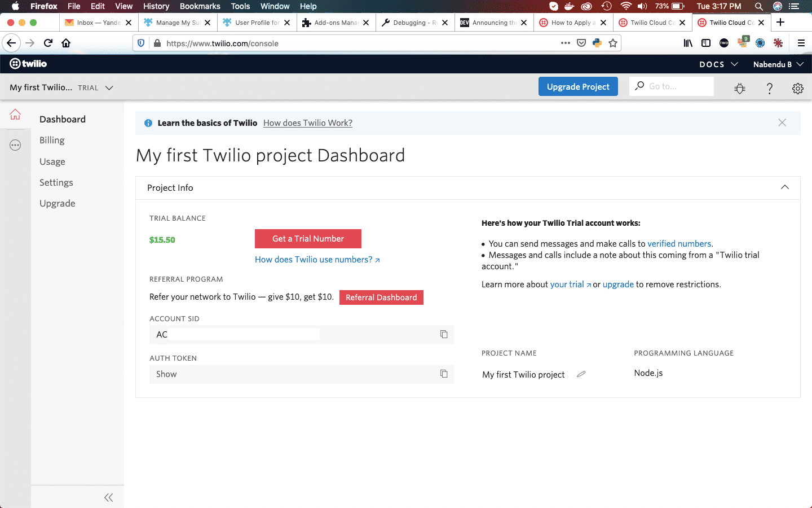The height and width of the screenshot is (508, 812).
Task: Focus the Go to search field
Action: pyautogui.click(x=672, y=86)
